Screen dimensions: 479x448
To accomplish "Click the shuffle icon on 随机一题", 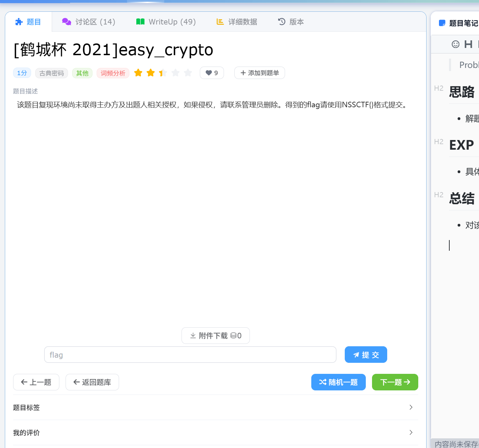I will 322,382.
